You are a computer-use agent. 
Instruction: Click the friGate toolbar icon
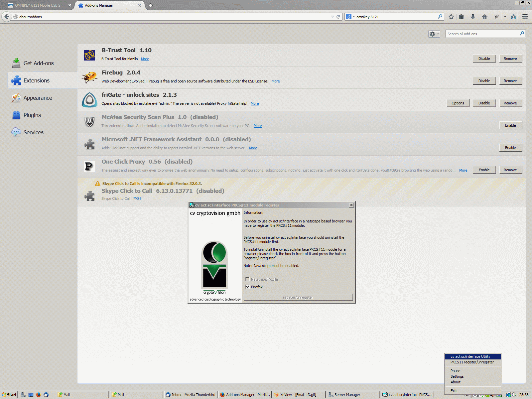[x=513, y=17]
